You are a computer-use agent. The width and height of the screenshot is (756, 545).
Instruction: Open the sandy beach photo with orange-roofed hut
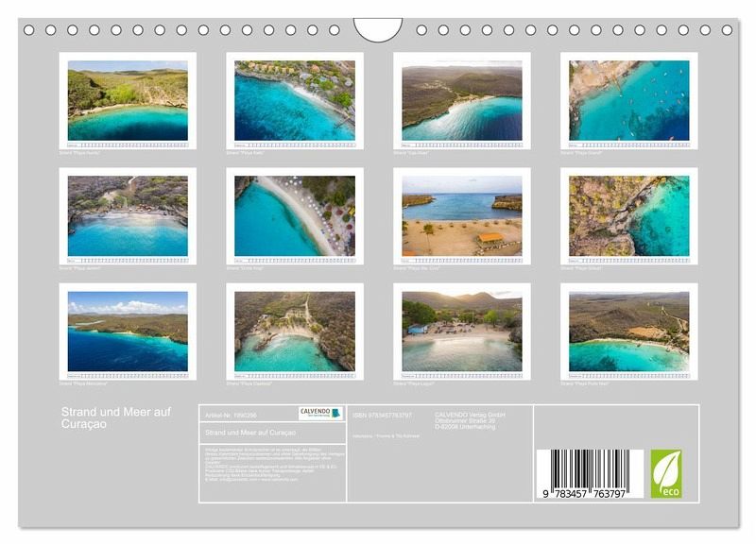point(461,216)
